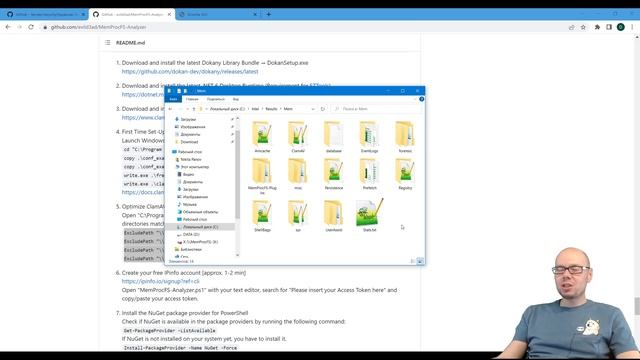Open the misc folder
The image size is (640, 360).
coord(298,174)
